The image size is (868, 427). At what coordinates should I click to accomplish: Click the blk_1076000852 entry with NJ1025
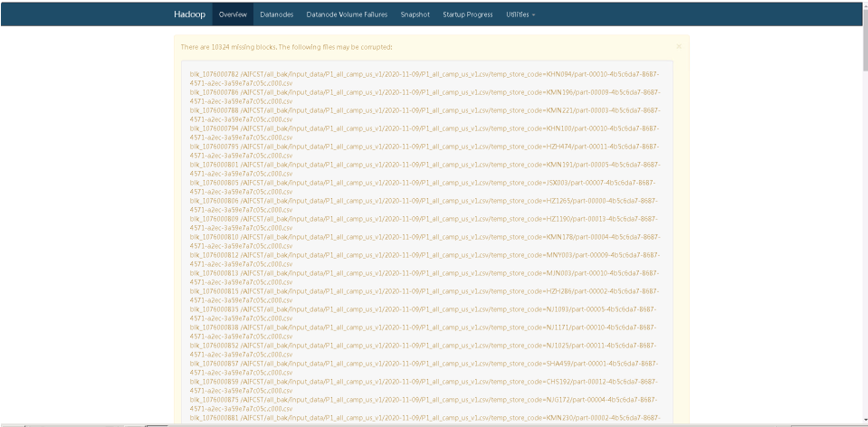point(424,349)
